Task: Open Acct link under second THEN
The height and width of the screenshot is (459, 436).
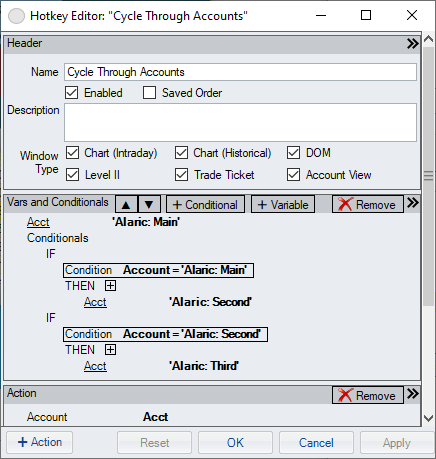Action: point(95,366)
